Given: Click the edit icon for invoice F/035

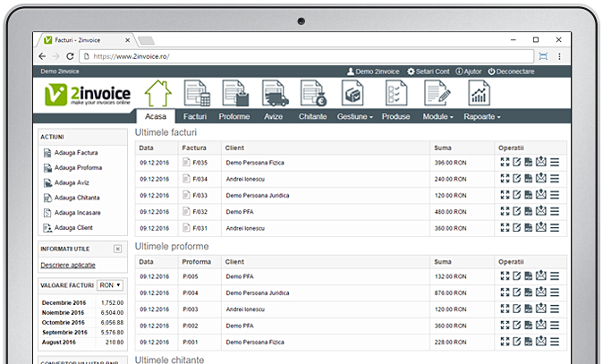Looking at the screenshot, I should click(516, 162).
